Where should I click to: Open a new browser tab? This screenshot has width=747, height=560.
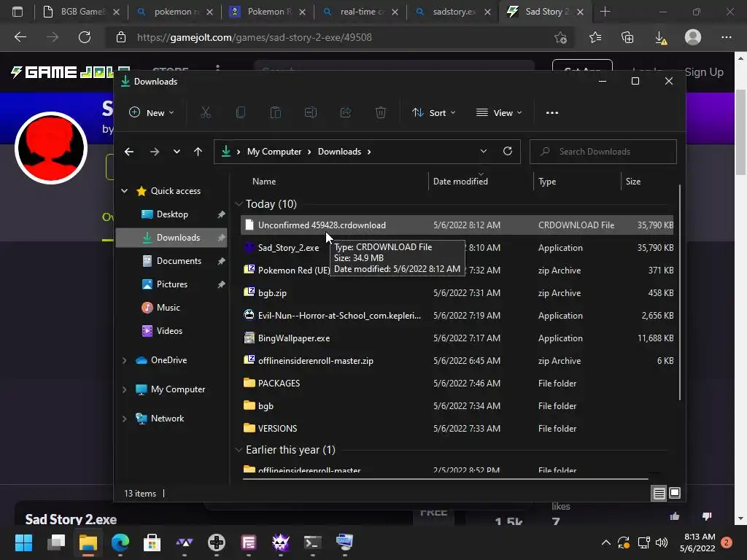coord(605,12)
